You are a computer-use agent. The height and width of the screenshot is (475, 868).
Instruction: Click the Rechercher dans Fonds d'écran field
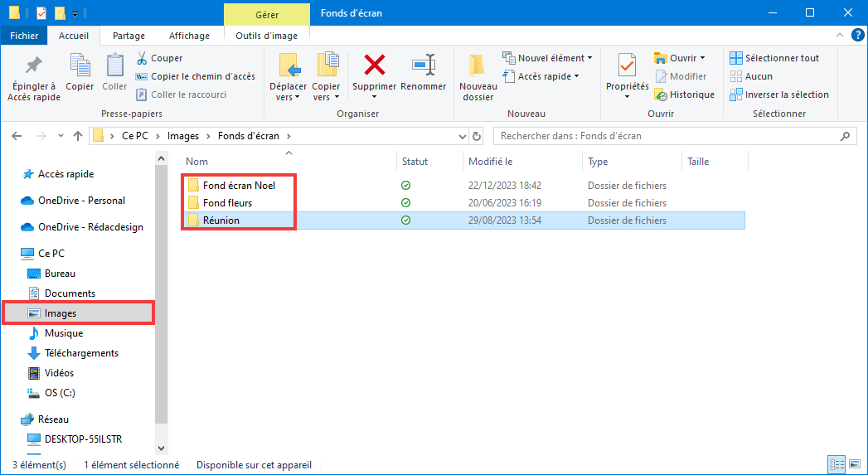[x=675, y=136]
